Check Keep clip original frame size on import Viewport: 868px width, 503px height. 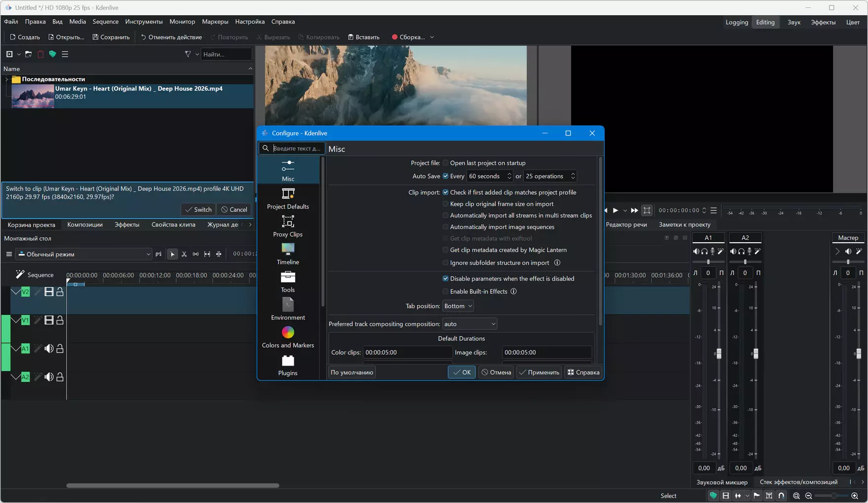click(446, 204)
